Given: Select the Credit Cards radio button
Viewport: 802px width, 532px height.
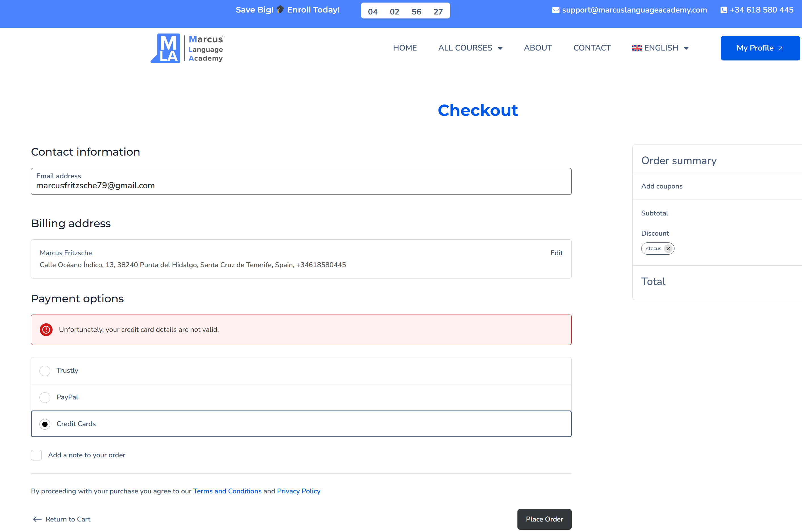Looking at the screenshot, I should coord(45,424).
